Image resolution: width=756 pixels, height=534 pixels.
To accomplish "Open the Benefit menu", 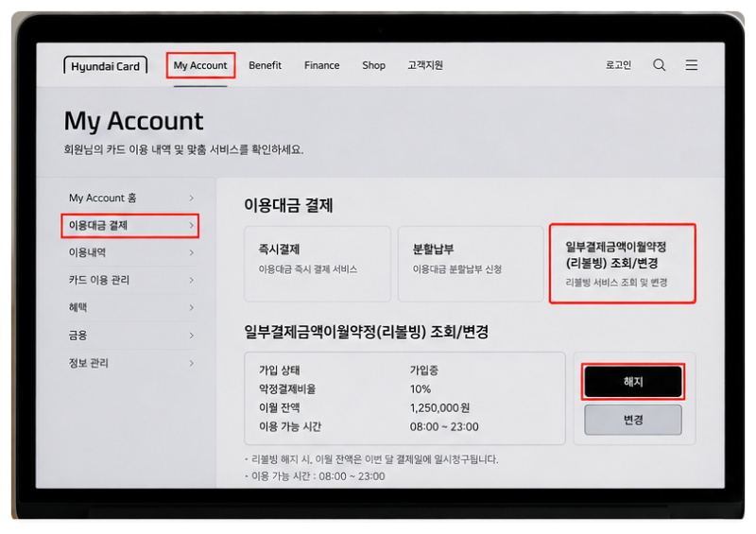I will click(265, 65).
